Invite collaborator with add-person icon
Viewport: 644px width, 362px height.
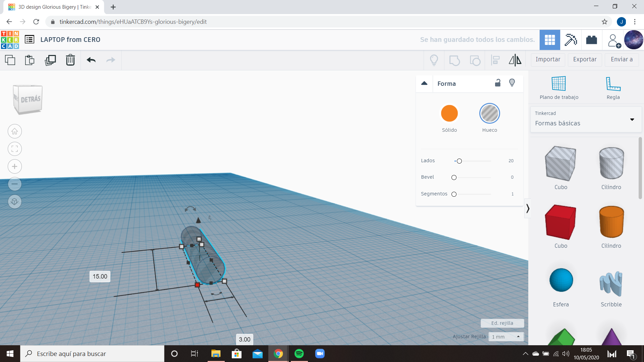pos(614,41)
